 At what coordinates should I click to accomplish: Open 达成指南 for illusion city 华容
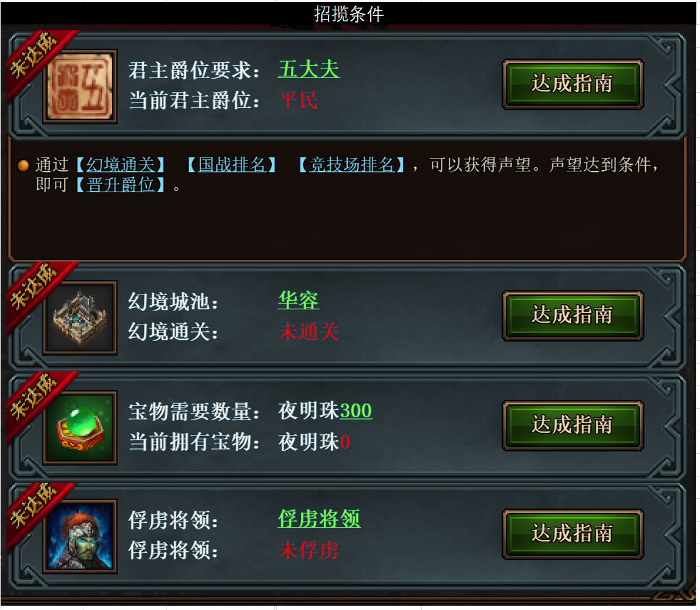point(573,315)
